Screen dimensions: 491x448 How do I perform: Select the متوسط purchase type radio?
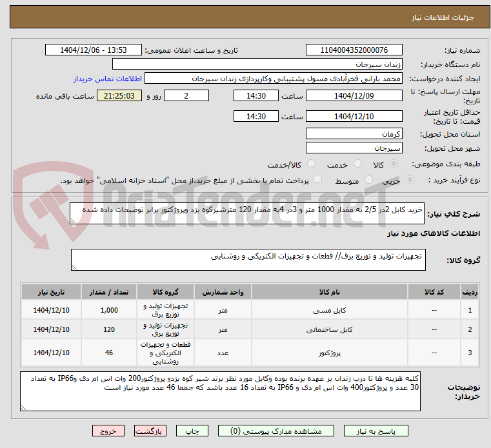tap(368, 180)
